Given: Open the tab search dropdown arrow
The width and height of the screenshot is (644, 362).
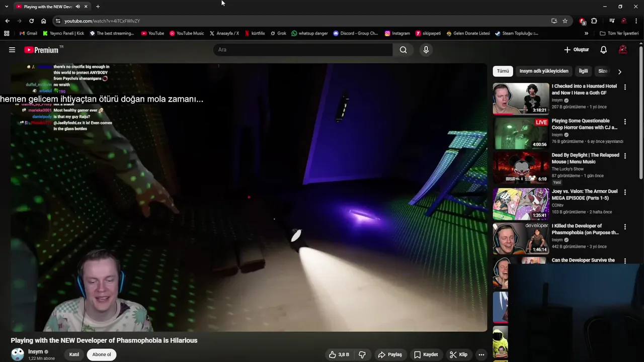Looking at the screenshot, I should coord(6,7).
